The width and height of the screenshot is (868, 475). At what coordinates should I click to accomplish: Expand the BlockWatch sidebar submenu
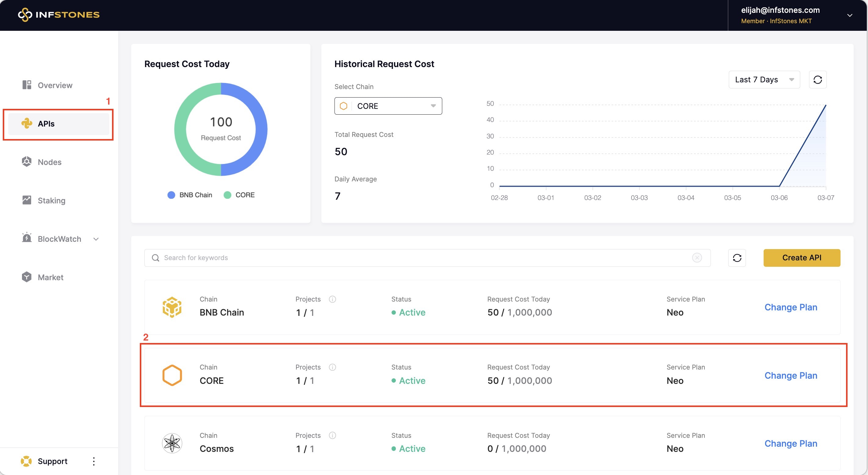point(96,239)
